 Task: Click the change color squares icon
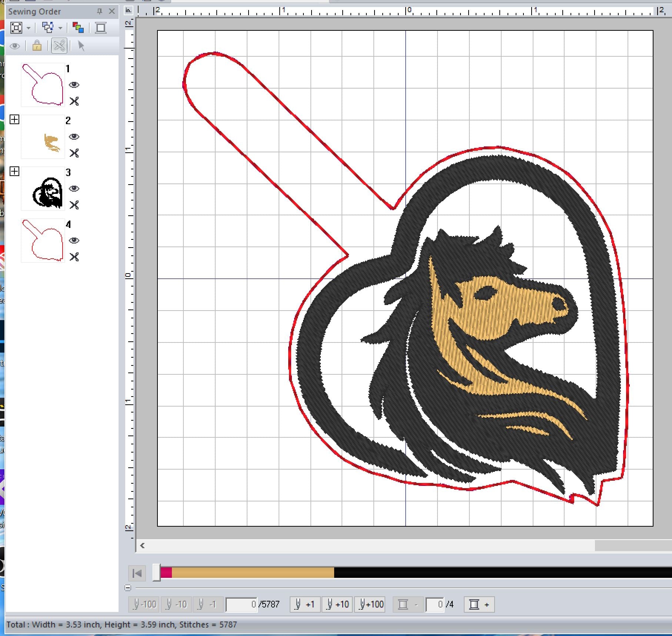click(x=78, y=28)
